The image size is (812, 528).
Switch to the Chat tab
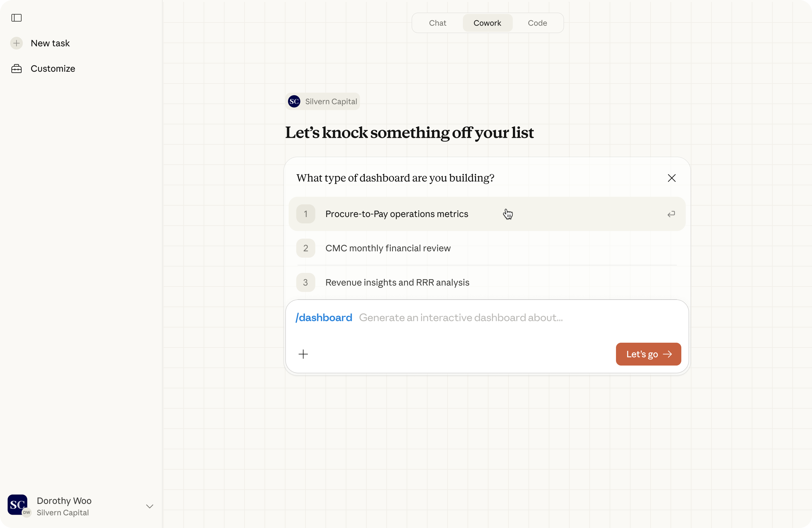pos(437,23)
